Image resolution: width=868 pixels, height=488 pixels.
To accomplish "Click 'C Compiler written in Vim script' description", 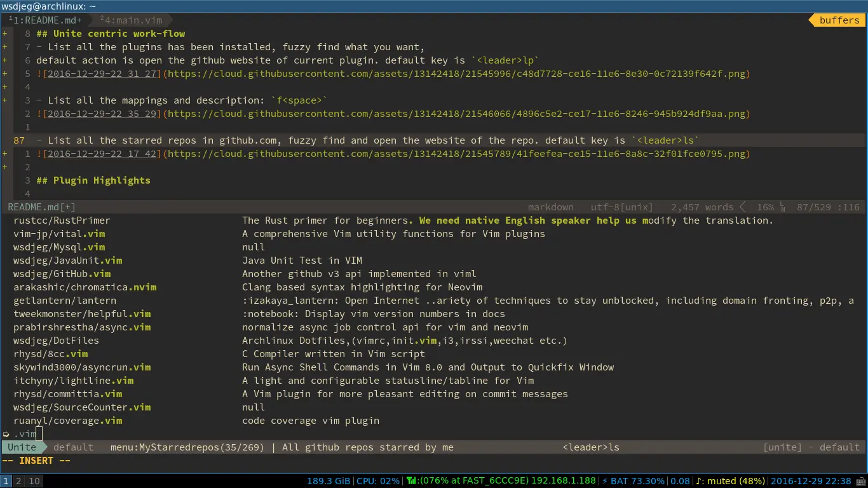I will pos(334,354).
